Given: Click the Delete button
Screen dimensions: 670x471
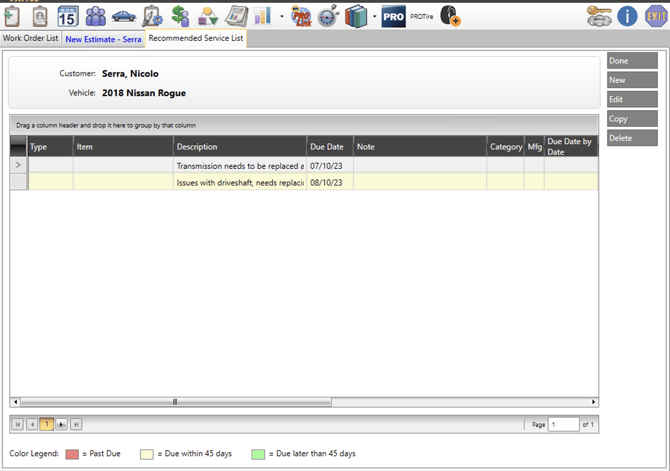Looking at the screenshot, I should pyautogui.click(x=632, y=138).
